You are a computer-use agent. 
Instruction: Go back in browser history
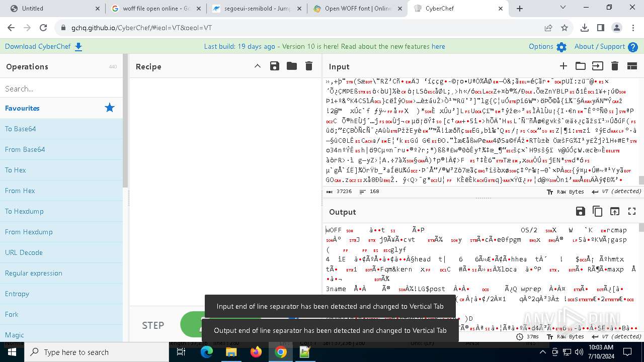click(11, 28)
